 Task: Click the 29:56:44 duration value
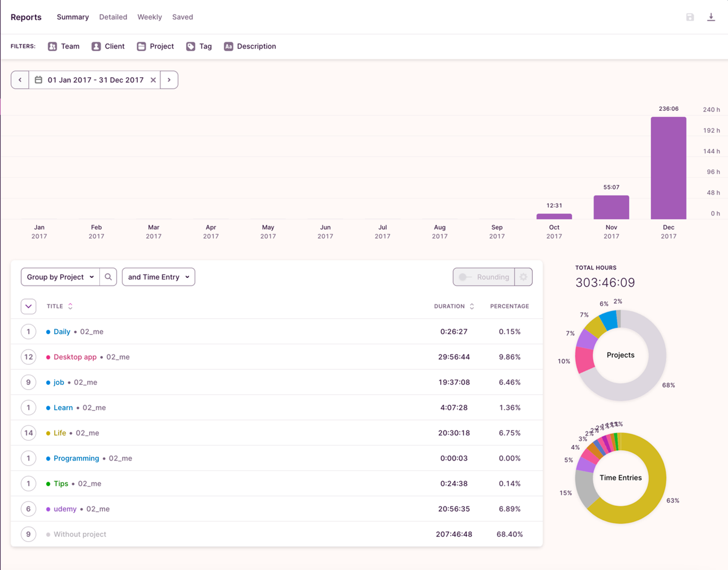click(x=454, y=357)
